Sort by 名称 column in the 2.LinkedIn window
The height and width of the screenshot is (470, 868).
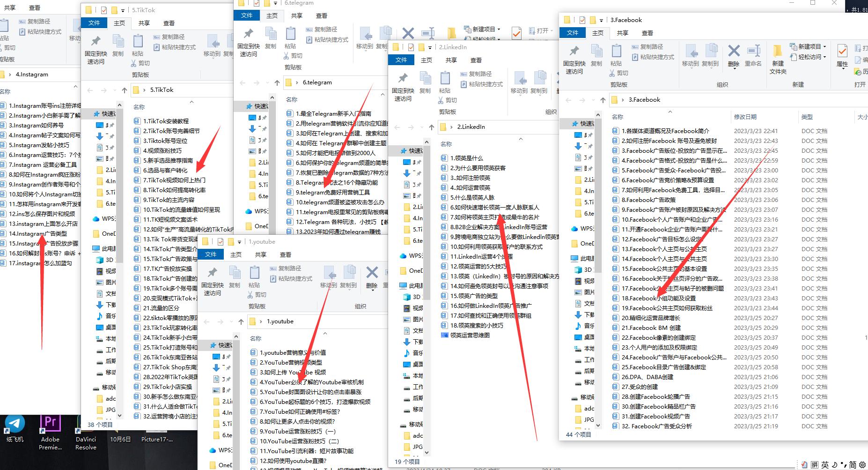pos(446,144)
